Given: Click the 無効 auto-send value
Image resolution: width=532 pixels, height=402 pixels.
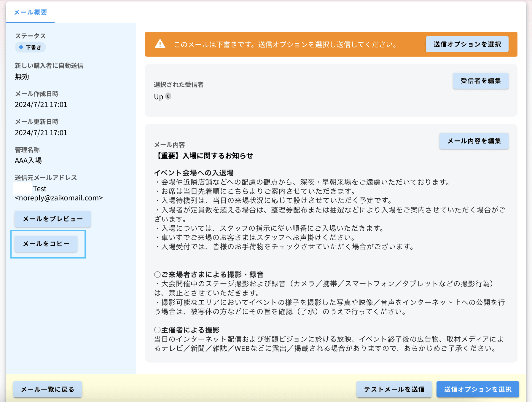Looking at the screenshot, I should coord(22,76).
